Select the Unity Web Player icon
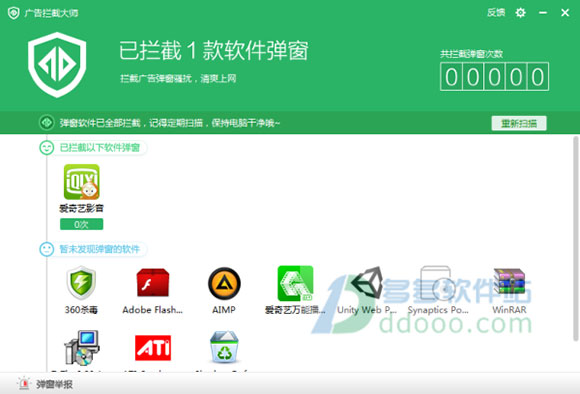 click(x=367, y=283)
